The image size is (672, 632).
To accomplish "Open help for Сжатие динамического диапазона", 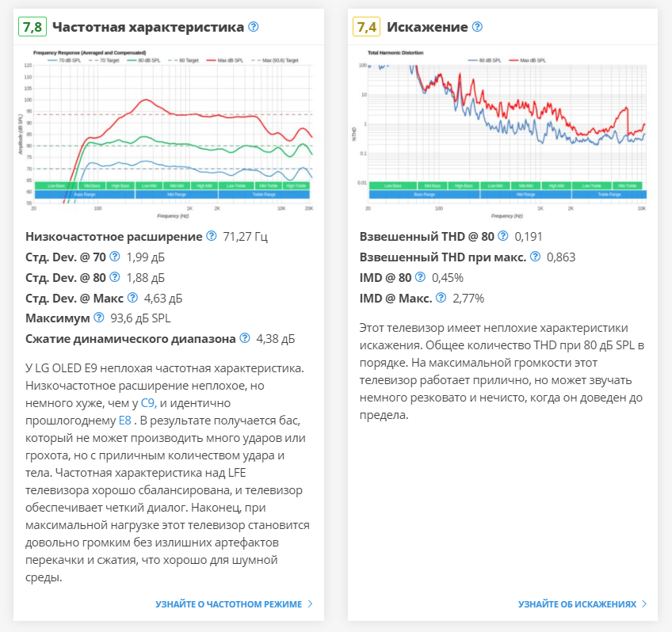I will [x=245, y=338].
